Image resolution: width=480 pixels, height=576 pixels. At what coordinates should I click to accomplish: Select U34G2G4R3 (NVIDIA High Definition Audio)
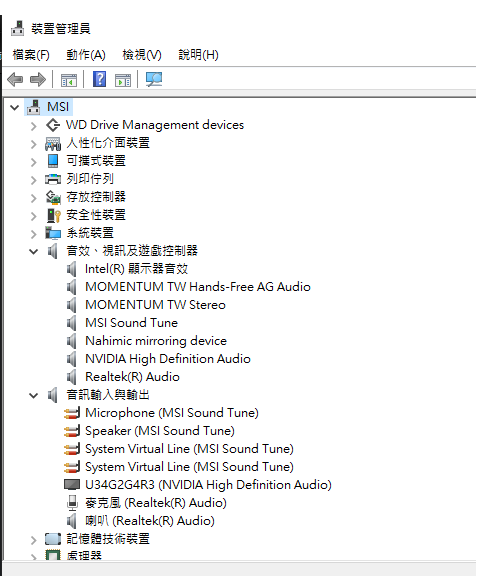pos(208,485)
